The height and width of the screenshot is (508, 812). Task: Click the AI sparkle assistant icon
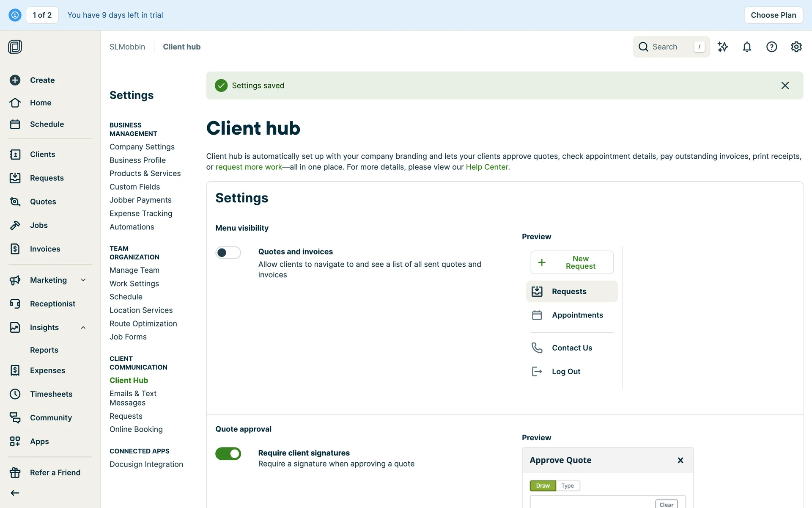722,47
